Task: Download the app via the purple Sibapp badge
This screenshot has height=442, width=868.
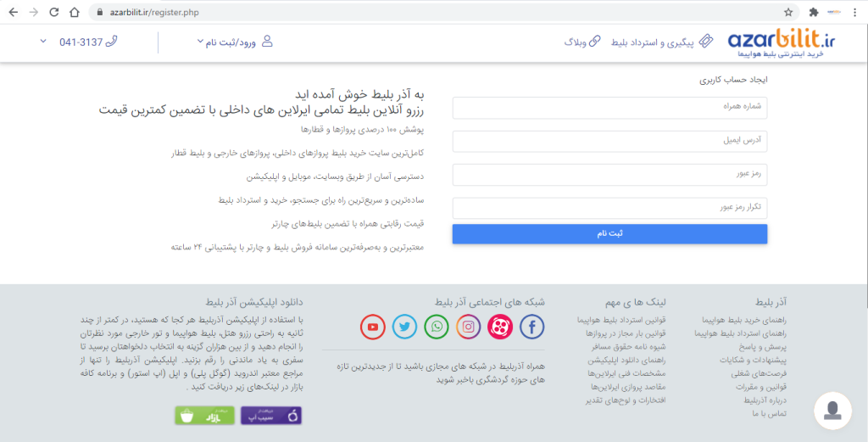Action: pos(271,416)
